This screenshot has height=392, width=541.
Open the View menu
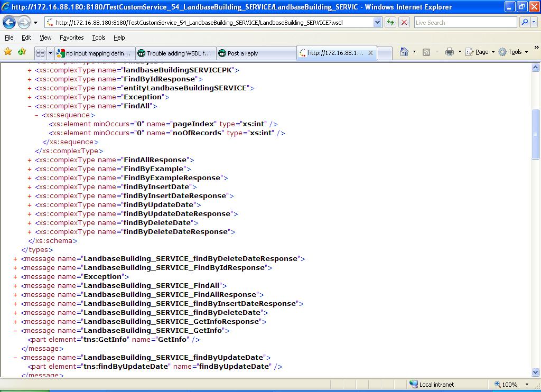(x=45, y=38)
